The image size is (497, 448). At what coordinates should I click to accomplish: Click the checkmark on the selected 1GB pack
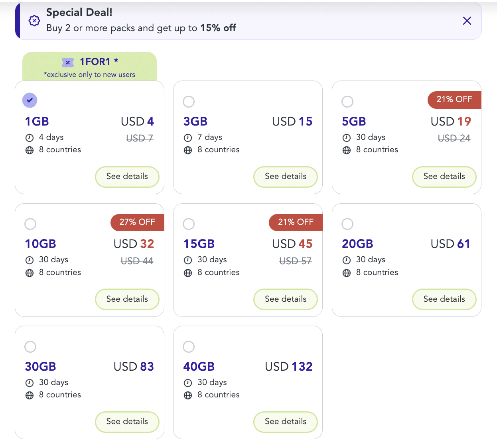(30, 100)
